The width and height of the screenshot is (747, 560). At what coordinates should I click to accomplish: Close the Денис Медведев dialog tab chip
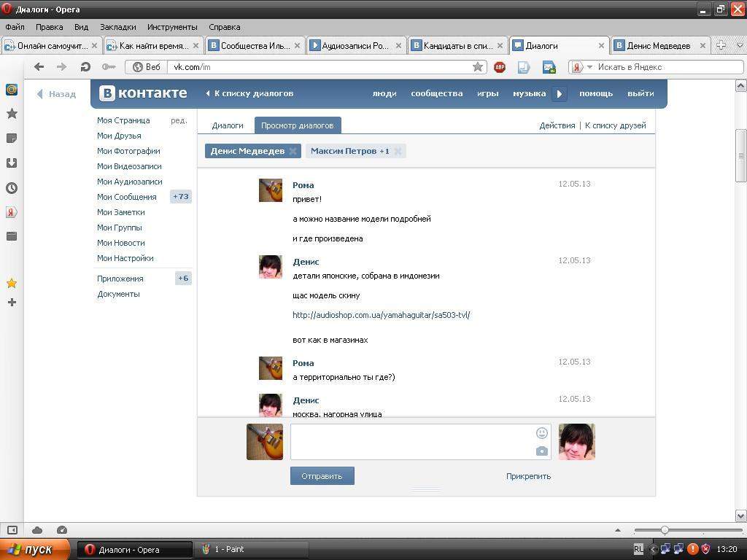point(293,151)
